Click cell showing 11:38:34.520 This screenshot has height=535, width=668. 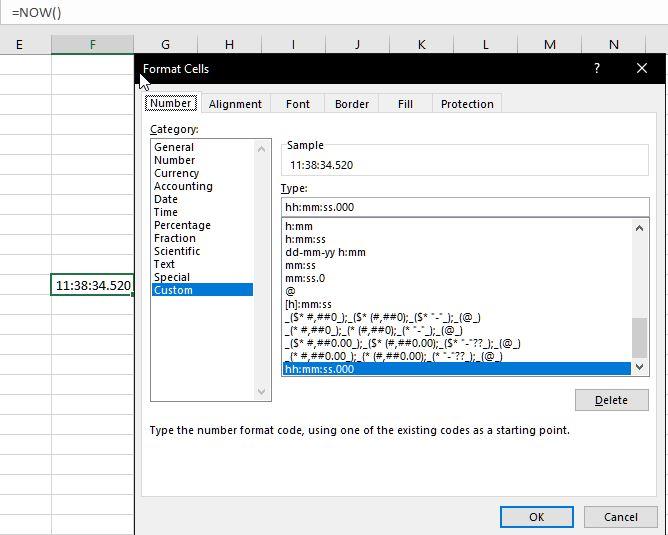(92, 285)
